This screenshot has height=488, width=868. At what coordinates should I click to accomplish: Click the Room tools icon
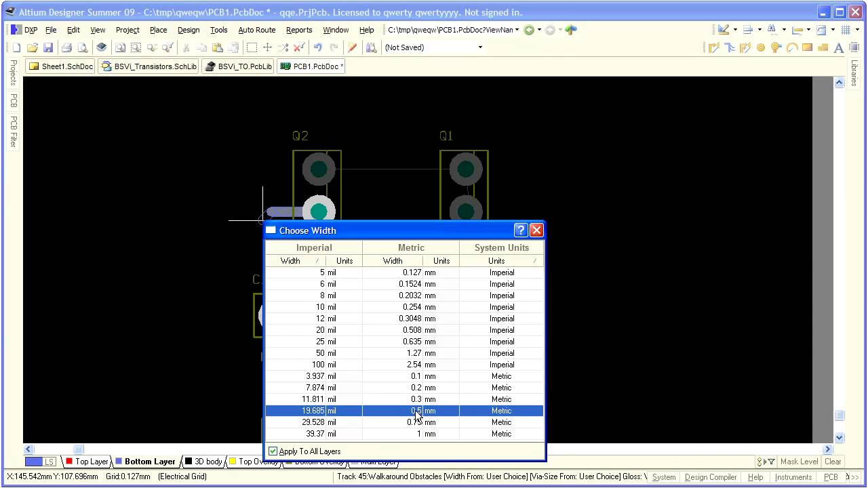pyautogui.click(x=821, y=30)
